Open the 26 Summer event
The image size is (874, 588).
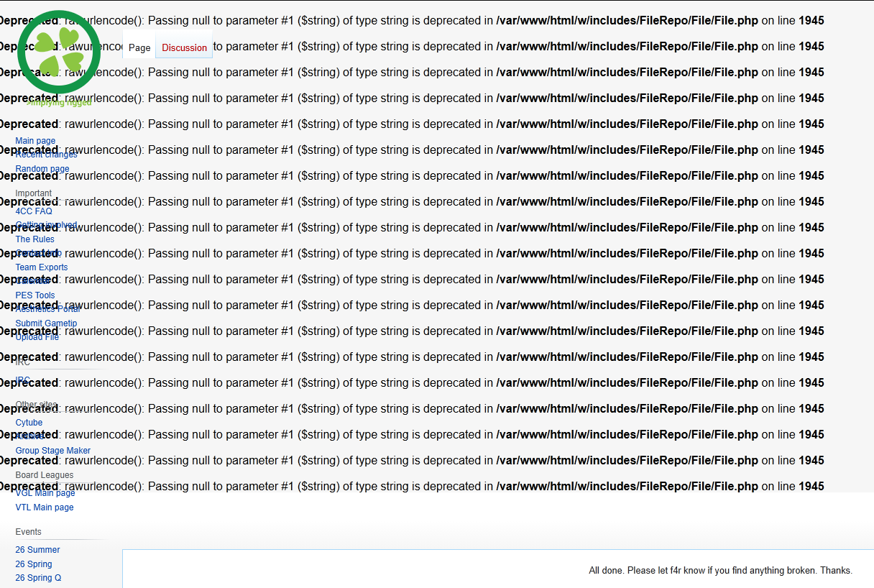tap(37, 550)
